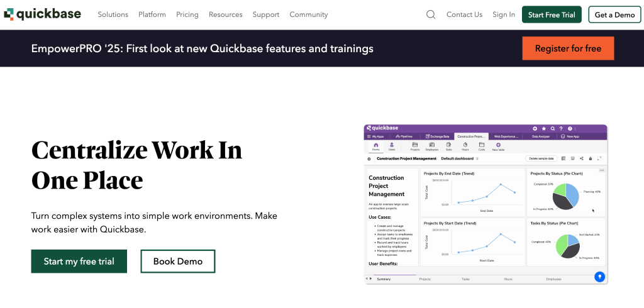Select the My Apps tab in purple bar
The image size is (644, 308).
(375, 136)
